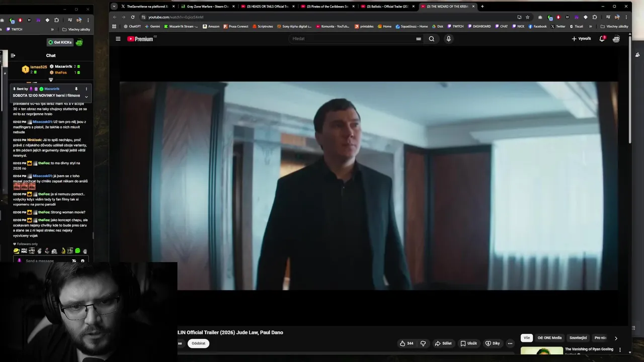Open more actions menu under video
The height and width of the screenshot is (362, 644).
coord(510,343)
